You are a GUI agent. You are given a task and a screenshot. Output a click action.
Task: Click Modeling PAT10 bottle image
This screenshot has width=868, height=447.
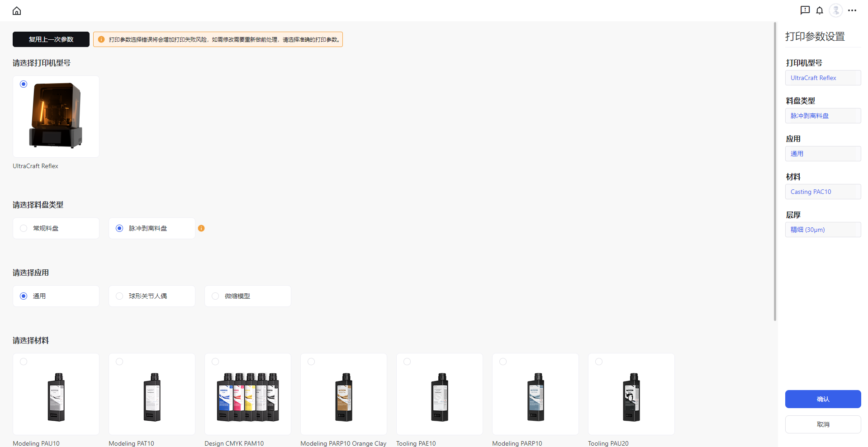click(152, 397)
